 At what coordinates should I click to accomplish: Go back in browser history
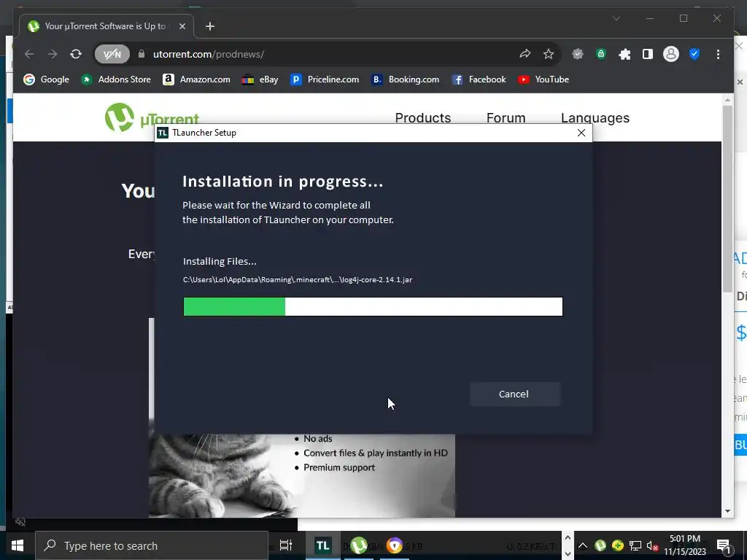(29, 54)
